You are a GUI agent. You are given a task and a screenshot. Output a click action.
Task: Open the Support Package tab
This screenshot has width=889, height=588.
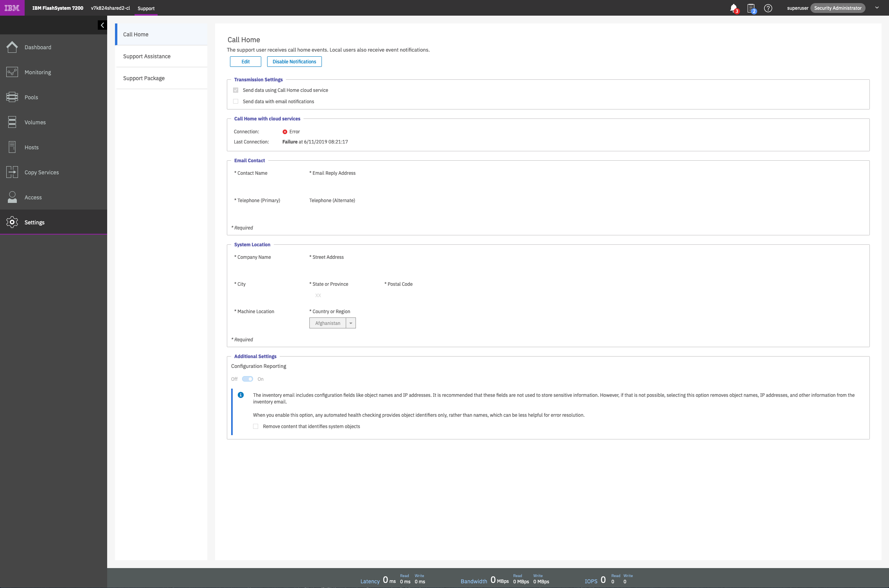161,78
